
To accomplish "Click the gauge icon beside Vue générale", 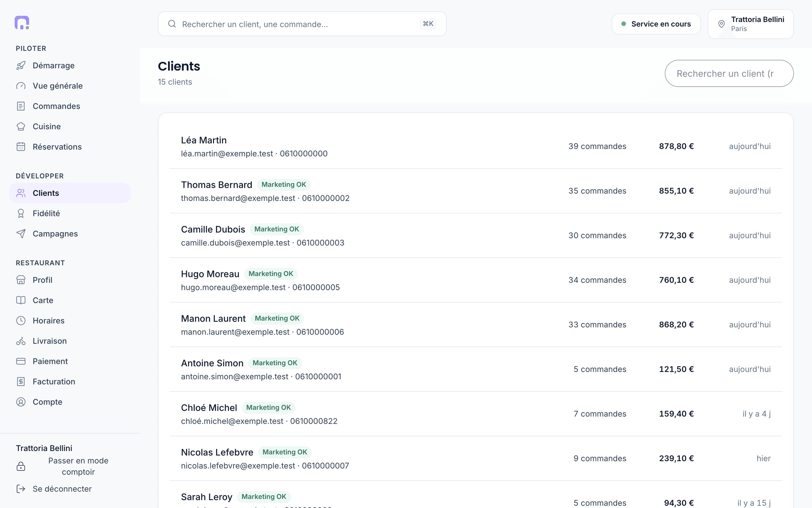I will pos(21,86).
